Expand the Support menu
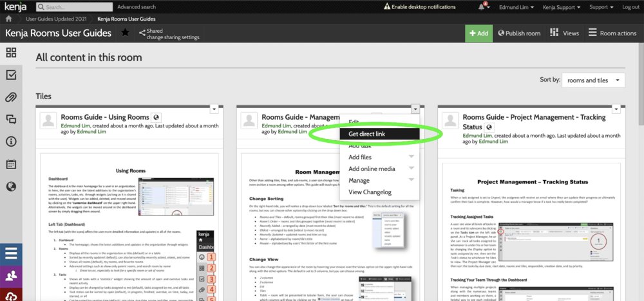 [x=601, y=7]
